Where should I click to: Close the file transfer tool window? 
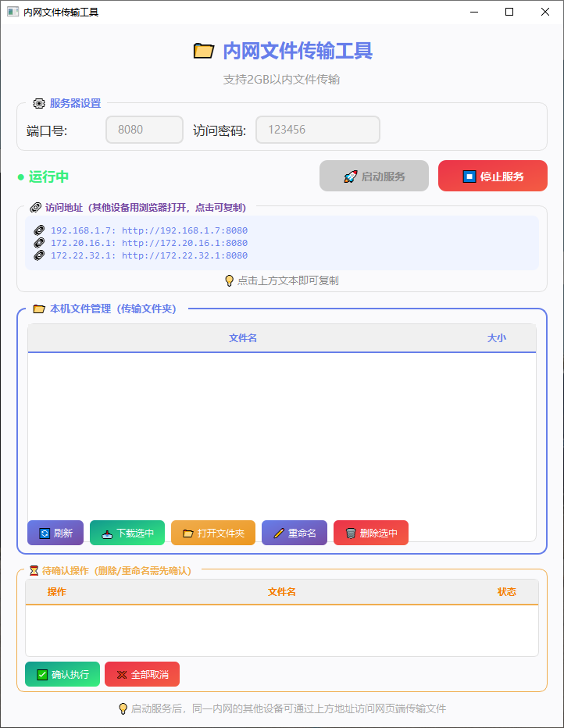click(545, 12)
